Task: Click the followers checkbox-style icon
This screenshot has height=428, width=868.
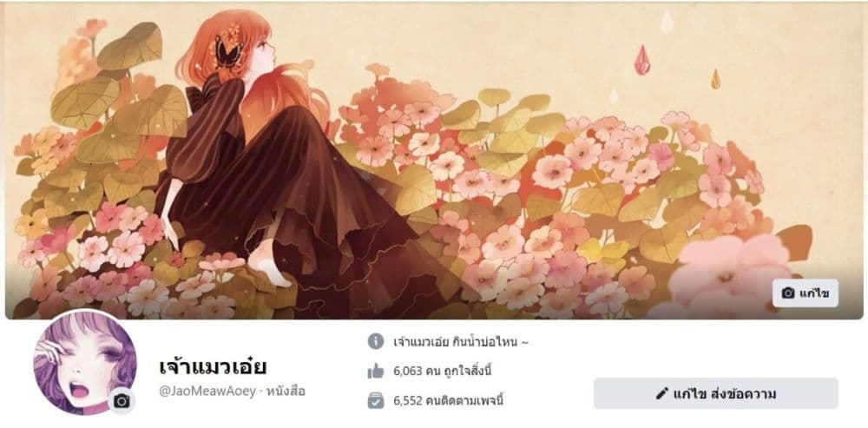Action: (375, 400)
